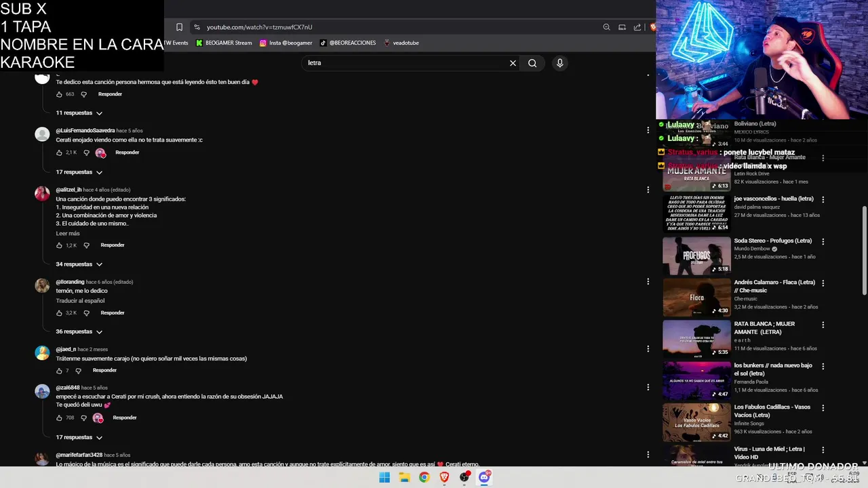
Task: Open more options for 'joe vasconcellos - huella' video
Action: [823, 200]
